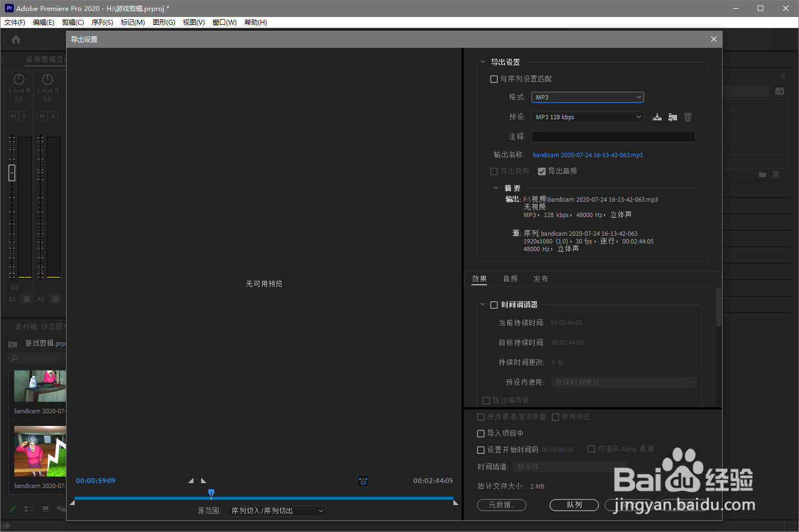This screenshot has width=799, height=532.
Task: Collapse the Time Tuner section
Action: tap(483, 304)
